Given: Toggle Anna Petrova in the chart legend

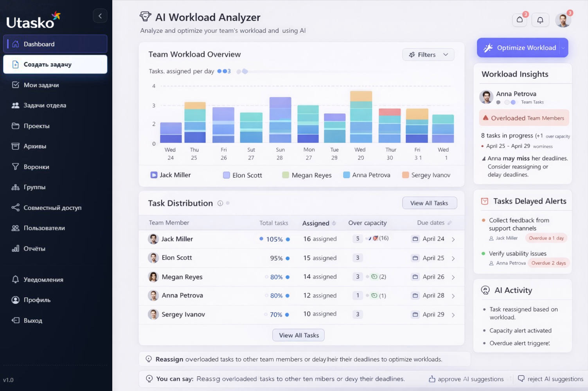Looking at the screenshot, I should 367,175.
